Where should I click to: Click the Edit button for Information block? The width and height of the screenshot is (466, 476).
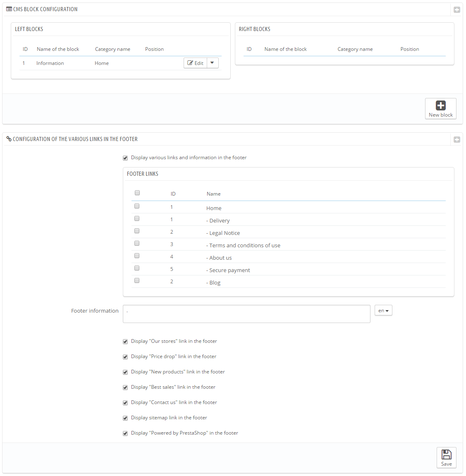tap(195, 63)
